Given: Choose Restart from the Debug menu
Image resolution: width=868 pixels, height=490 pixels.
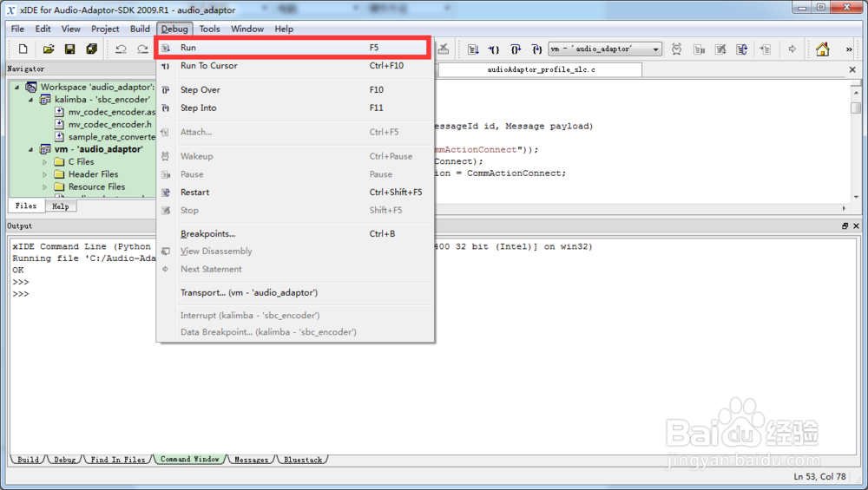Looking at the screenshot, I should [x=295, y=193].
